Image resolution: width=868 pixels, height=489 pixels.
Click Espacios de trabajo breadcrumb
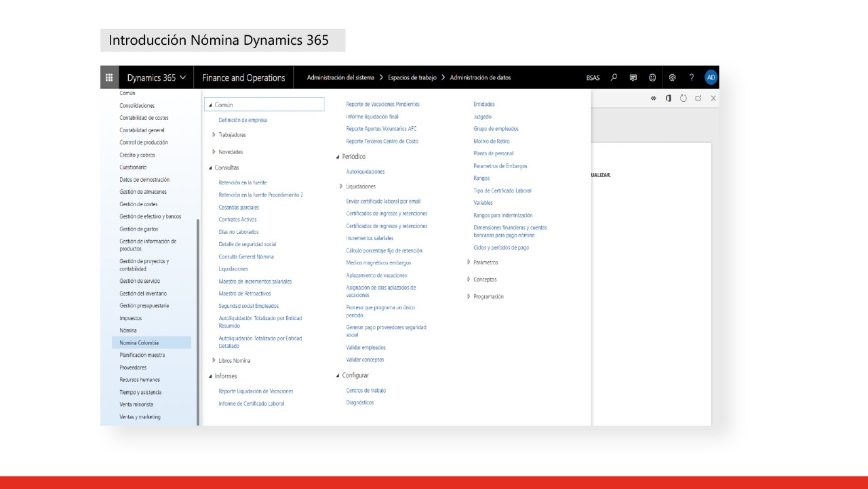[x=412, y=77]
